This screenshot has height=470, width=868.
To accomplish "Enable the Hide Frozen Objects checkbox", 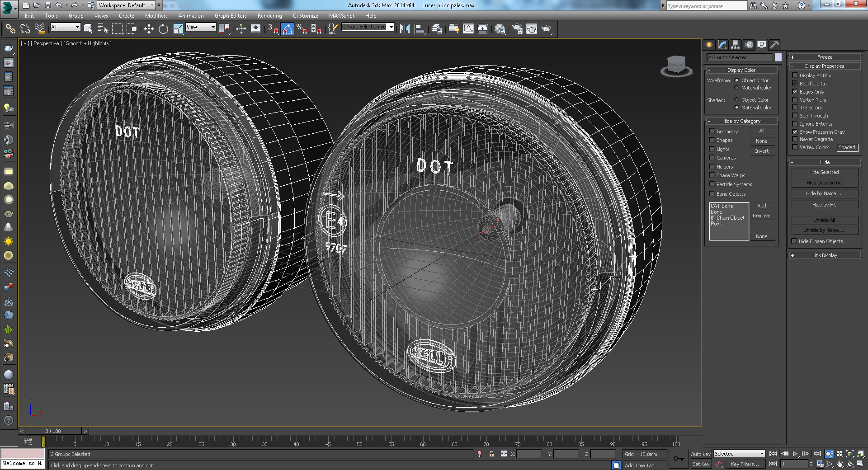I will 794,241.
